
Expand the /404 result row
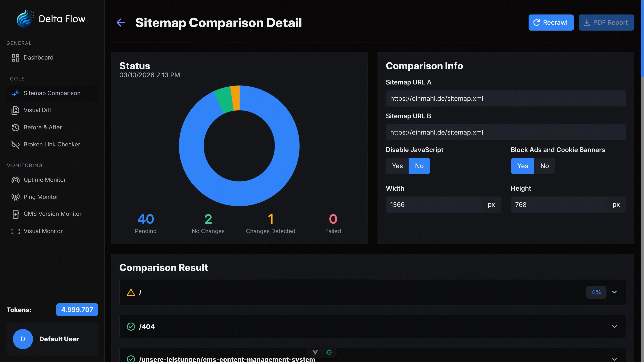point(614,327)
